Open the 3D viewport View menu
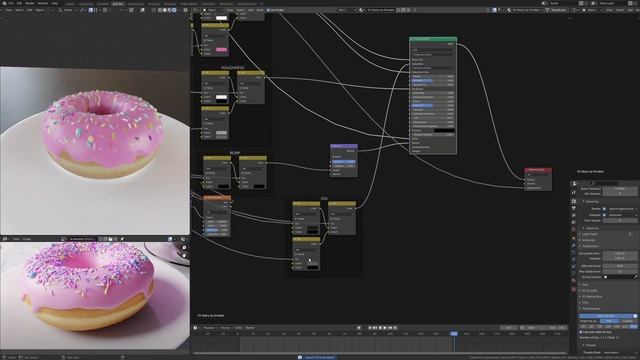This screenshot has width=640, height=360. point(8,10)
